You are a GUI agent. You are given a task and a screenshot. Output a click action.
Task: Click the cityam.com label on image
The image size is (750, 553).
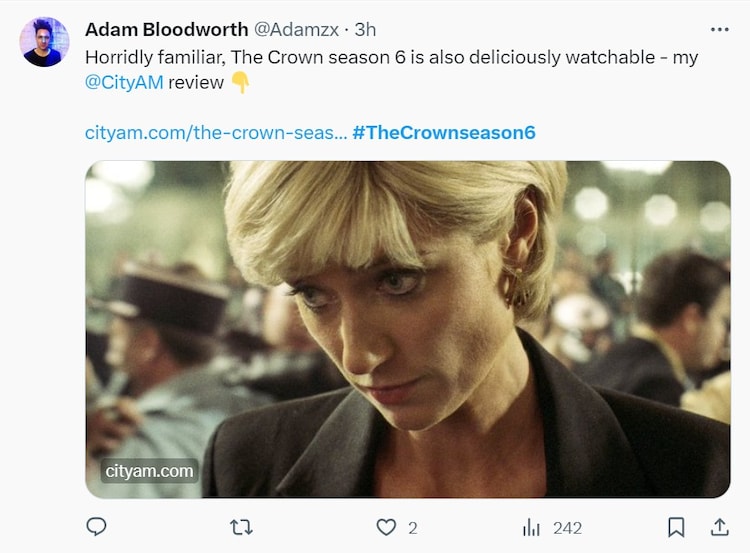[x=149, y=470]
